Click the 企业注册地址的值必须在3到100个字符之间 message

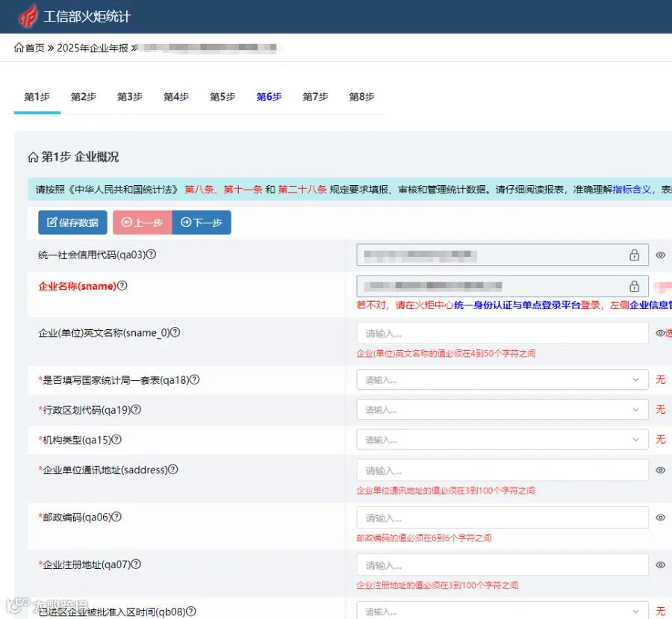(x=437, y=585)
